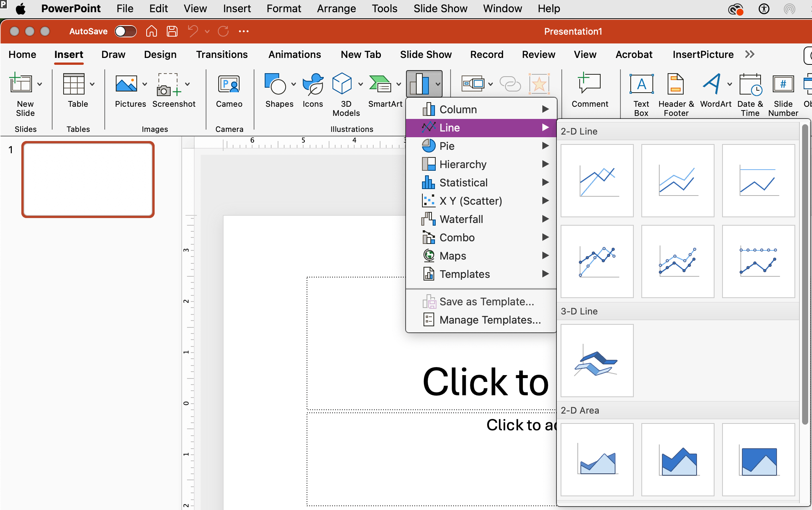
Task: Click the chart gallery scrollbar
Action: point(804,274)
